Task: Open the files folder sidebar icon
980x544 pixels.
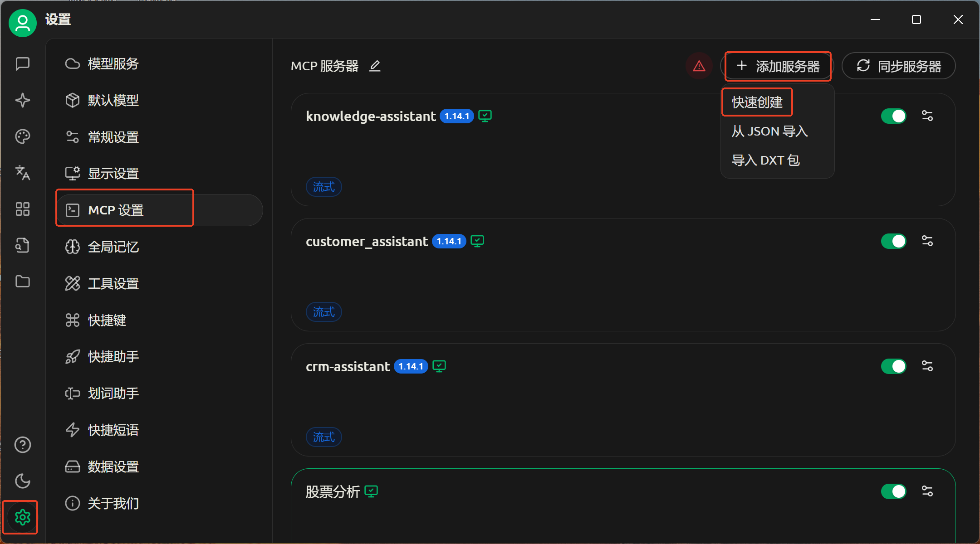Action: pyautogui.click(x=22, y=282)
